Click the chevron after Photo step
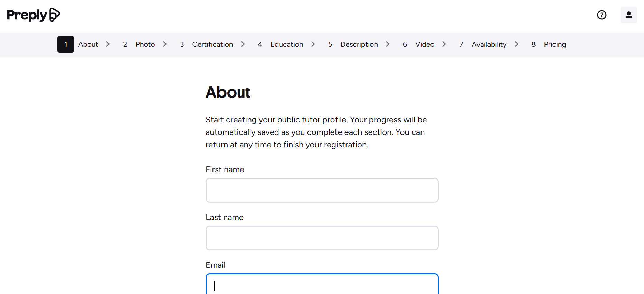Image resolution: width=644 pixels, height=294 pixels. [x=165, y=44]
